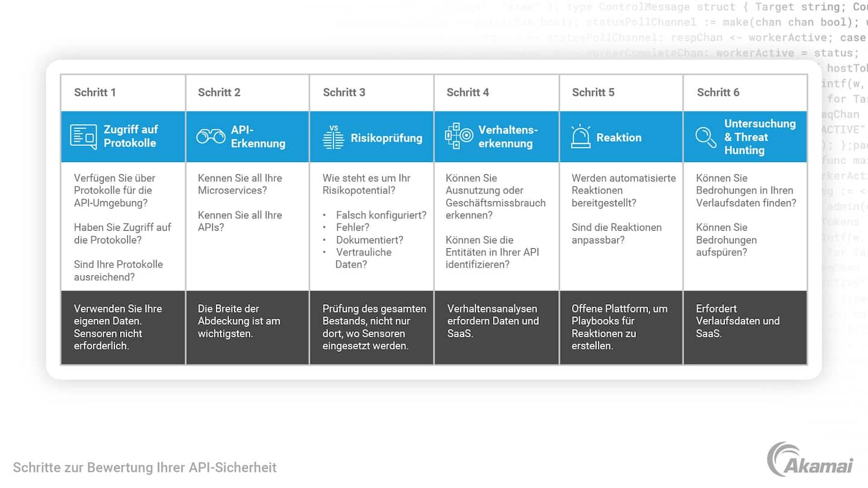The image size is (868, 488).
Task: Click the alarm siren icon for Reaktion
Action: point(580,137)
